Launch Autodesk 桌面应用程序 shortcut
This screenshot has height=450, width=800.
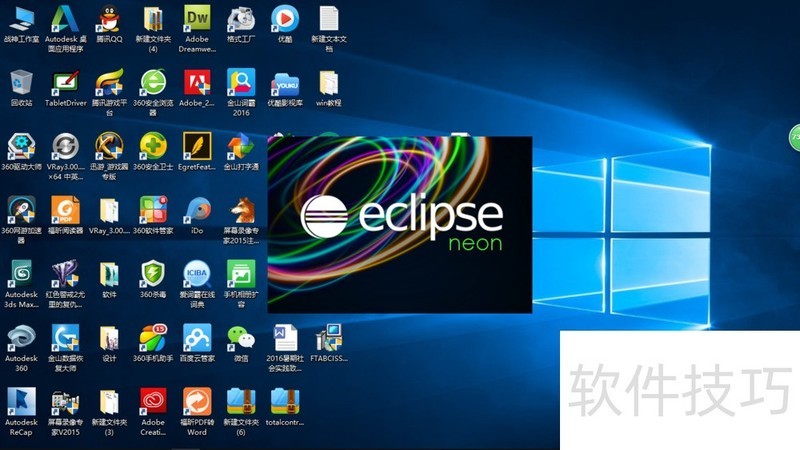tap(65, 19)
